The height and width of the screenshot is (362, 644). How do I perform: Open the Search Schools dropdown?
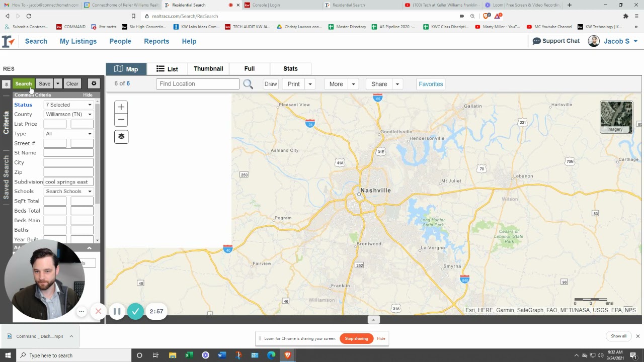click(68, 192)
